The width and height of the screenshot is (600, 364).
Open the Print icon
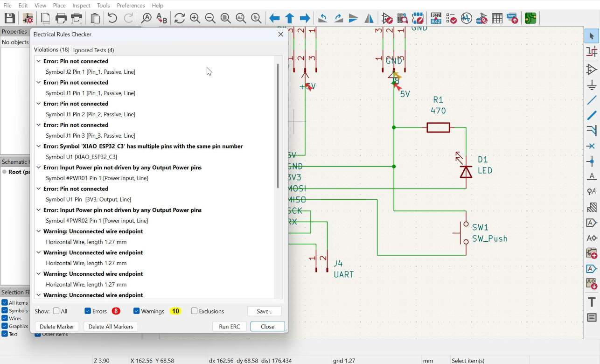coord(61,18)
